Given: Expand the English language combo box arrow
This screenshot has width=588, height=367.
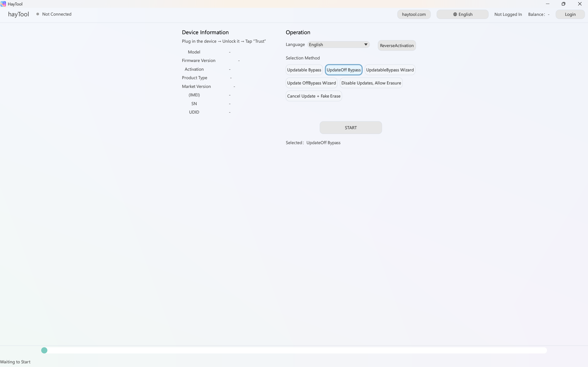Looking at the screenshot, I should (x=366, y=45).
